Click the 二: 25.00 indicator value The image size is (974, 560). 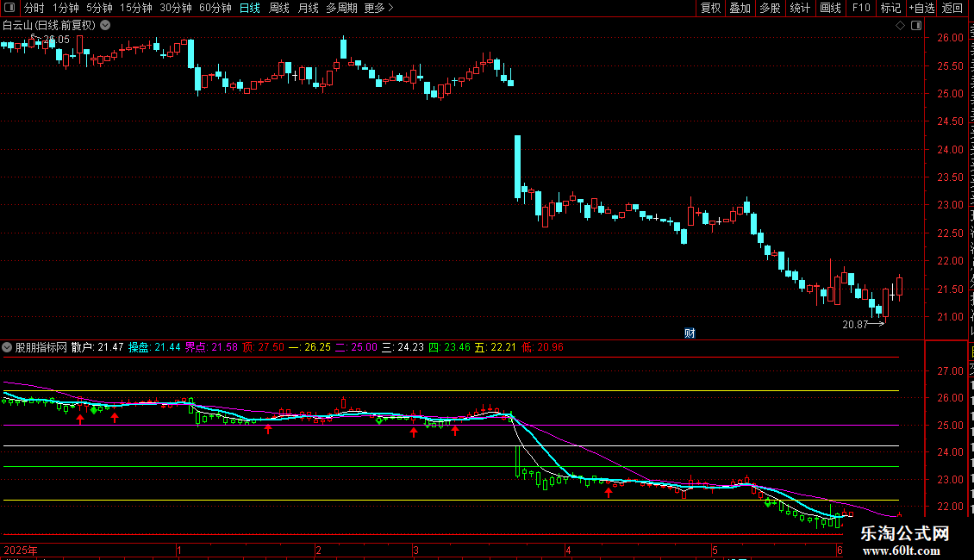click(x=357, y=348)
